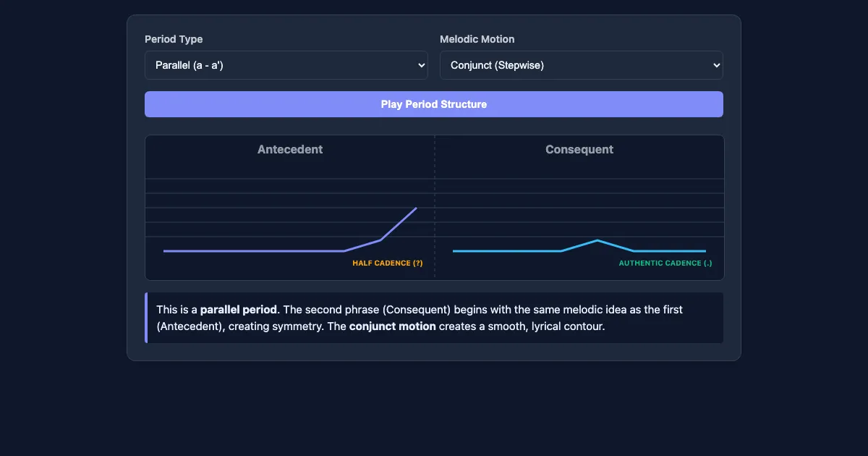868x456 pixels.
Task: Click the bold 'conjunct motion' text
Action: 393,326
